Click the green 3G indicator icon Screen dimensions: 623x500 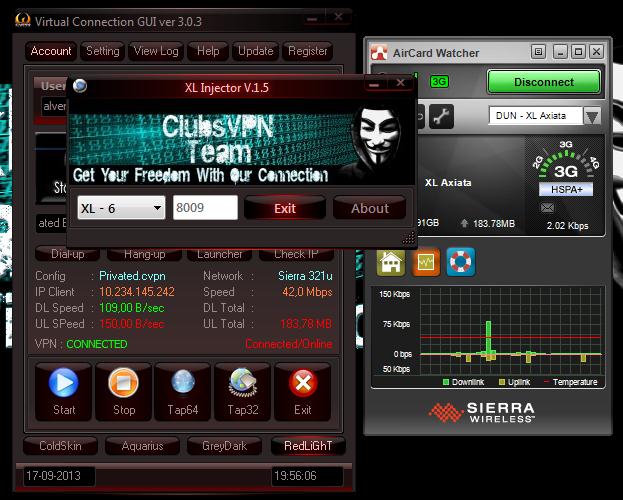pos(439,82)
